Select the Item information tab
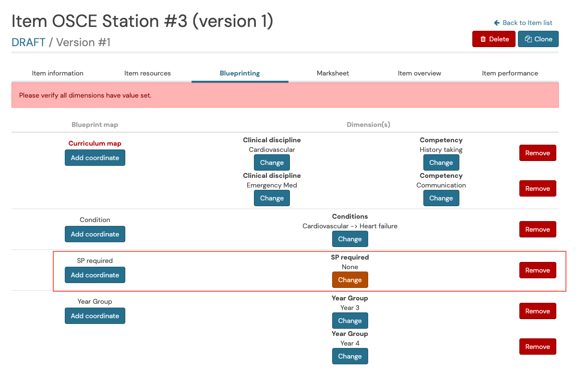This screenshot has width=588, height=372. pos(58,73)
